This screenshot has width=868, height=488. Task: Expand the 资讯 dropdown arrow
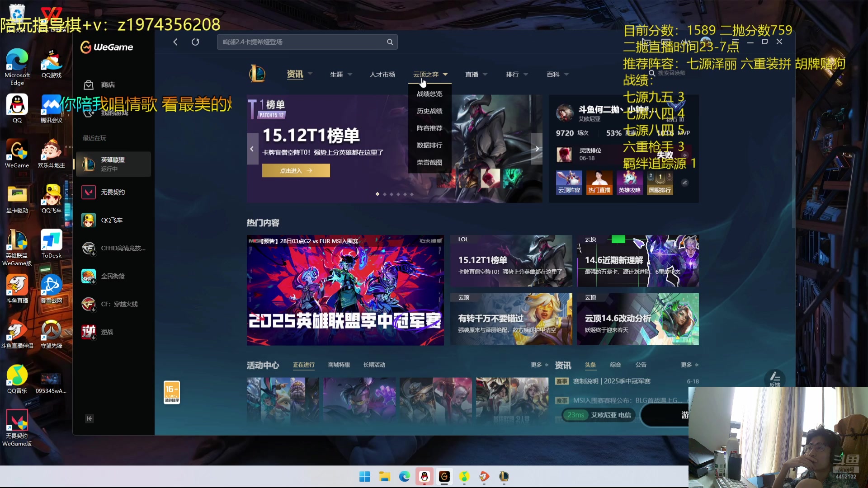pyautogui.click(x=310, y=75)
